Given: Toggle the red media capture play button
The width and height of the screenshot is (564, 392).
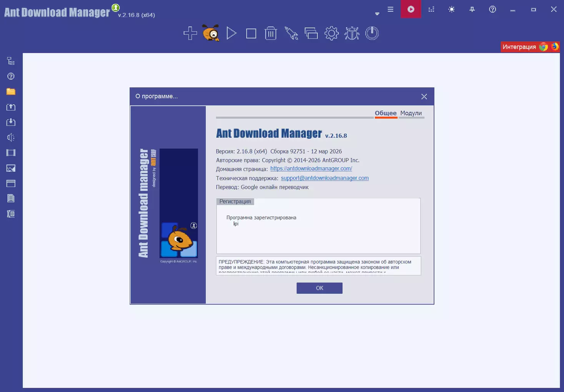Looking at the screenshot, I should 411,9.
